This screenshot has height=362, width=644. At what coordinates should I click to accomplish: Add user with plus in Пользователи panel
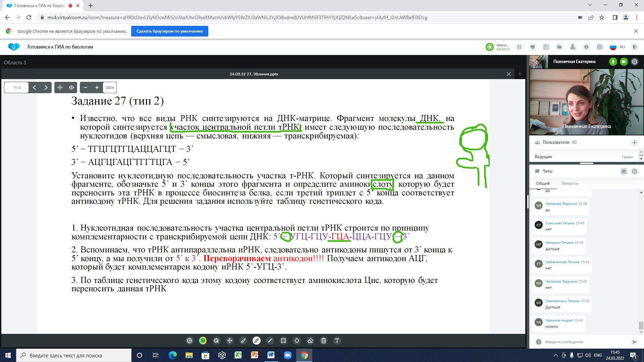click(635, 142)
